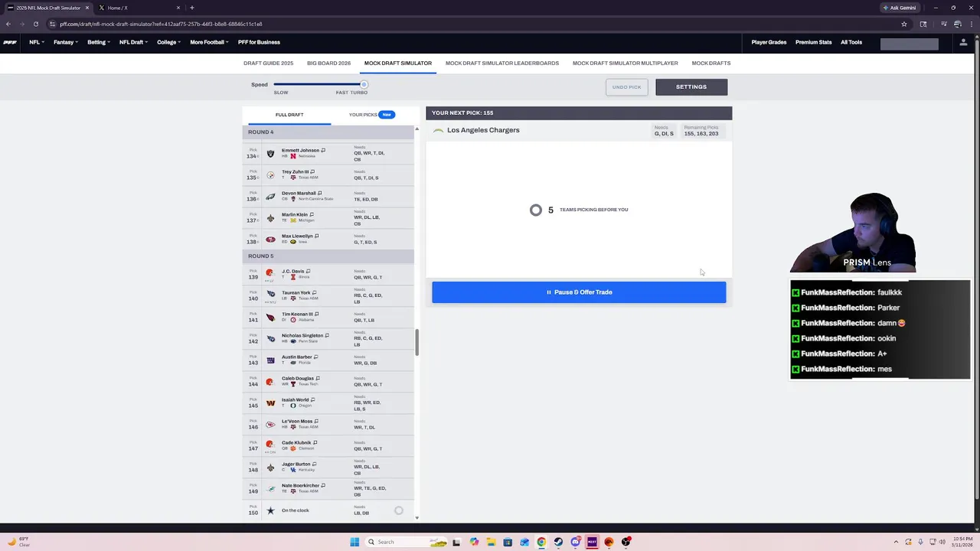Open Mock Draft Simulator Leaderboards tab

point(502,63)
